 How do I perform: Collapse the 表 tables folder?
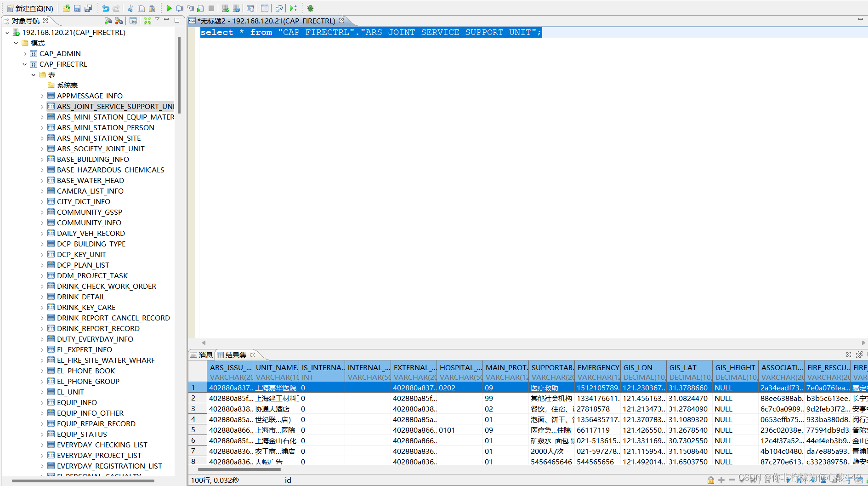tap(34, 74)
